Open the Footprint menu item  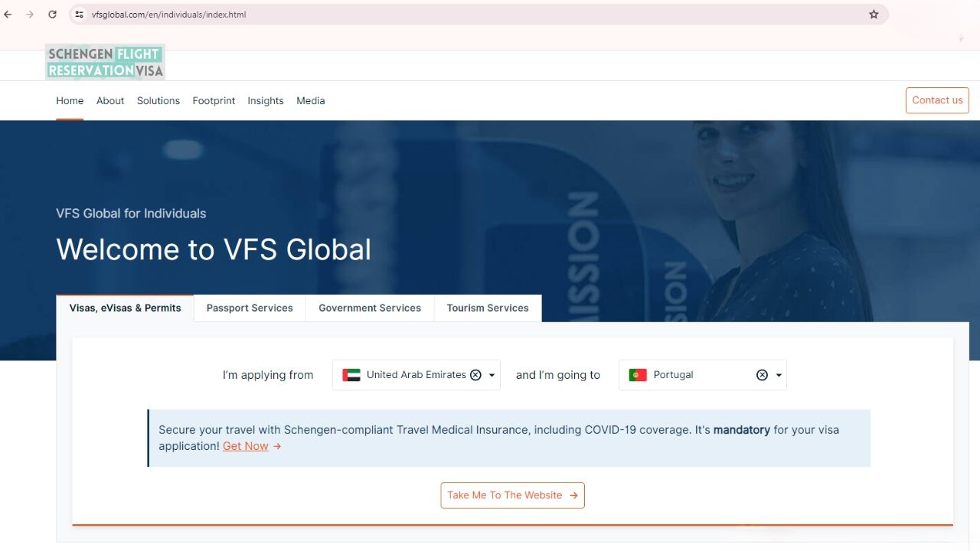click(214, 100)
